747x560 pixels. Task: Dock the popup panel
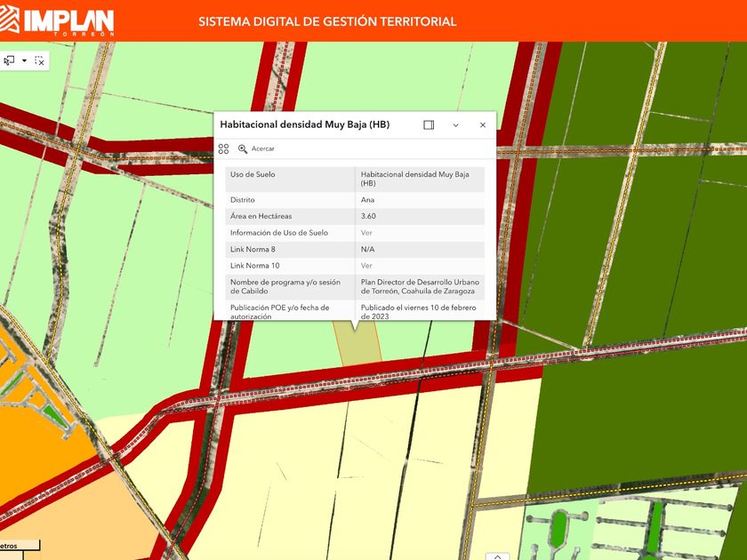[x=429, y=125]
